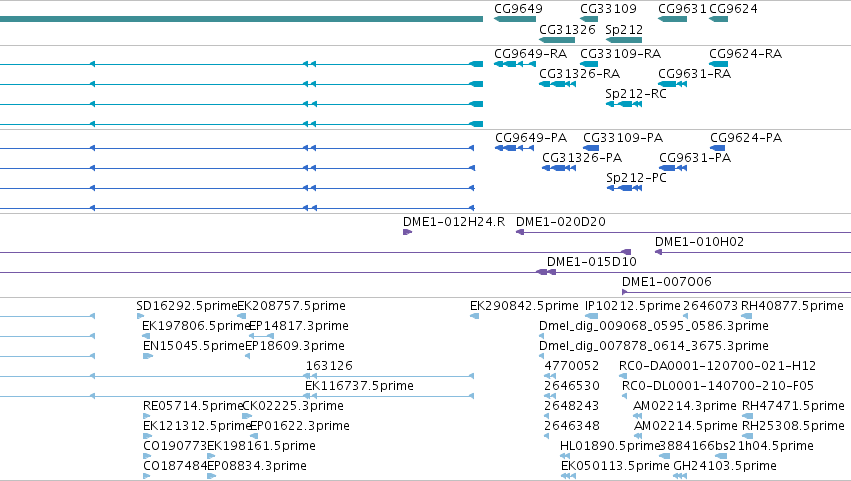Viewport: 851px width, 481px height.
Task: Open the DME1-010H02 clone
Action: [x=699, y=242]
